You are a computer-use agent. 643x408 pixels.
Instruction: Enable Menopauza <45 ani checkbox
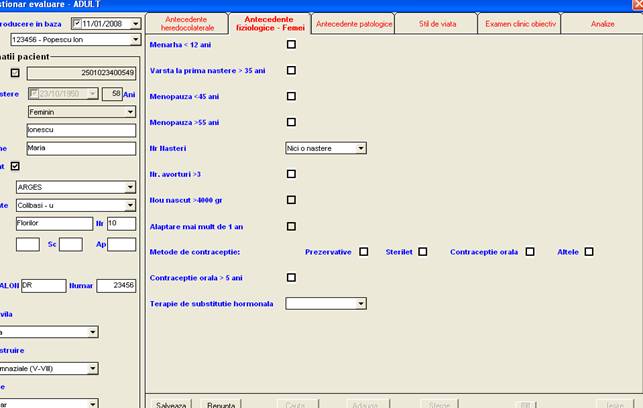[x=291, y=96]
